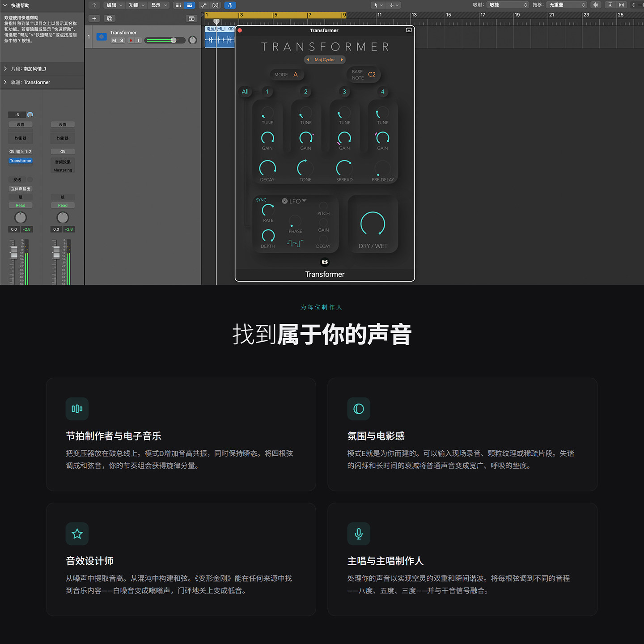The width and height of the screenshot is (644, 644).
Task: Open the 吸附 snap dropdown
Action: click(x=508, y=5)
